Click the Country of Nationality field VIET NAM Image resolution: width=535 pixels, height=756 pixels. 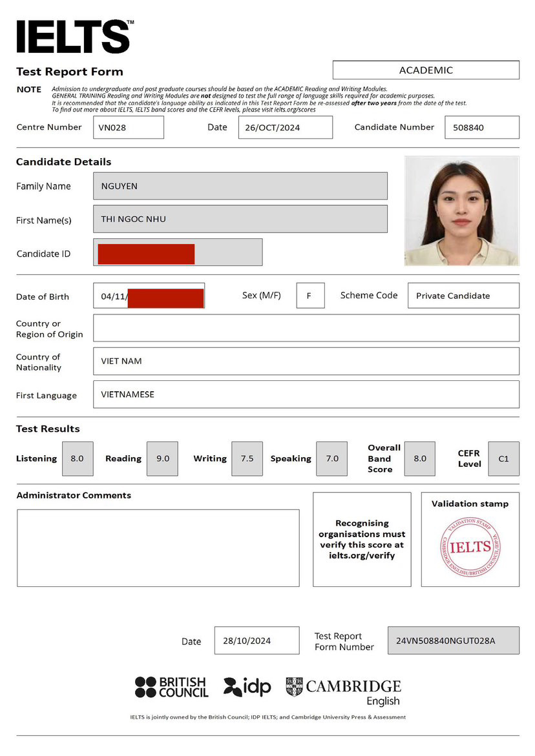coord(307,361)
